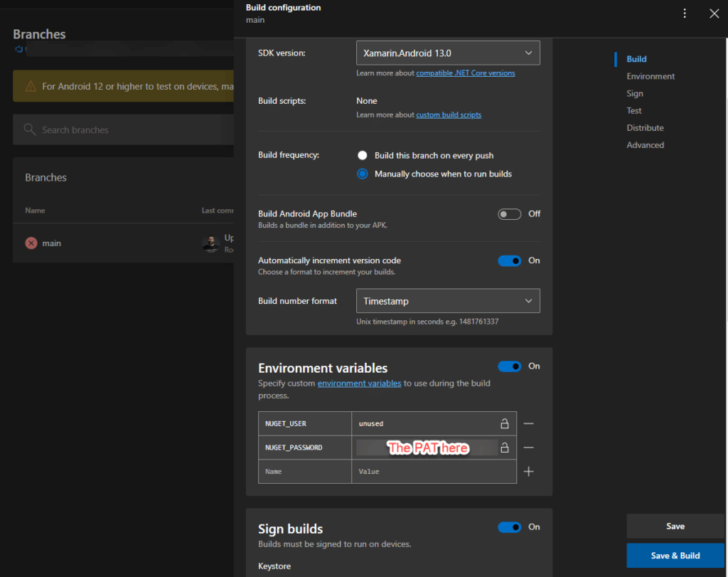Click the warning triangle icon in banner
Image resolution: width=728 pixels, height=577 pixels.
(31, 86)
